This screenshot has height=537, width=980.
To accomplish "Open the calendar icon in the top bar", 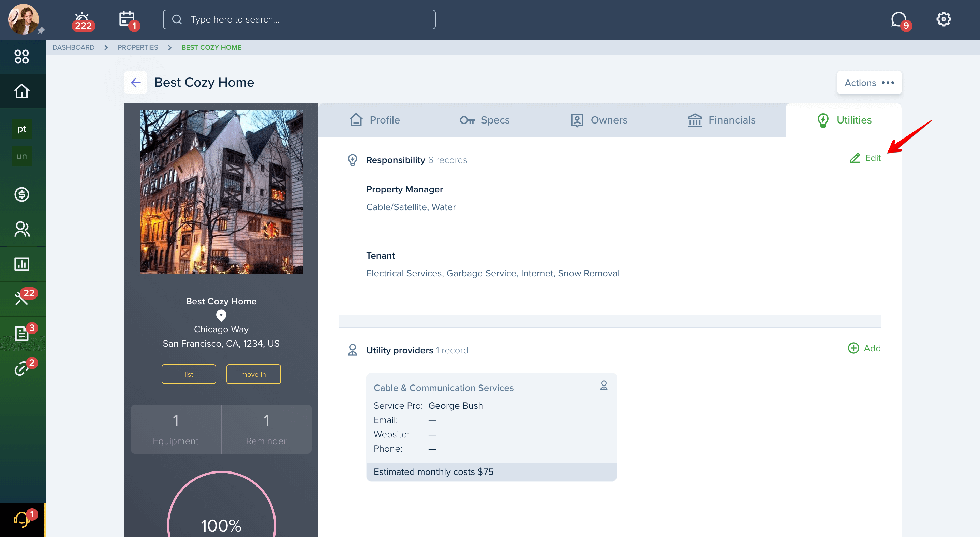I will (x=128, y=19).
